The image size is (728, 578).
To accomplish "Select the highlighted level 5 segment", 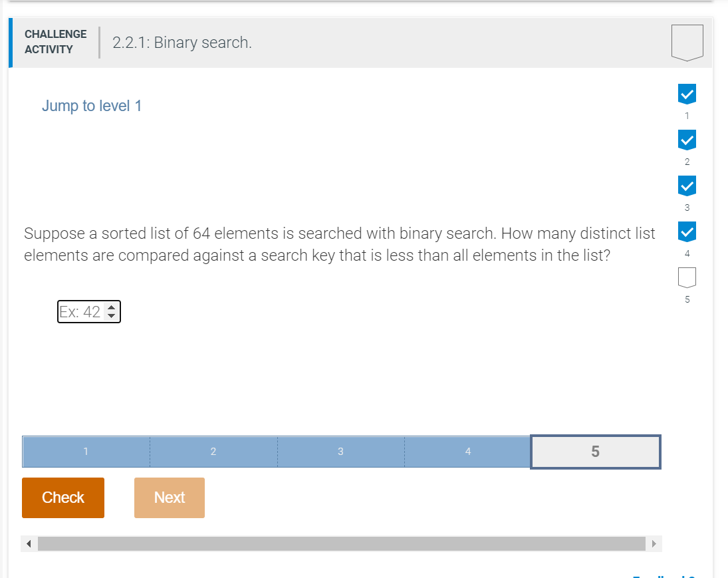I will pyautogui.click(x=595, y=452).
